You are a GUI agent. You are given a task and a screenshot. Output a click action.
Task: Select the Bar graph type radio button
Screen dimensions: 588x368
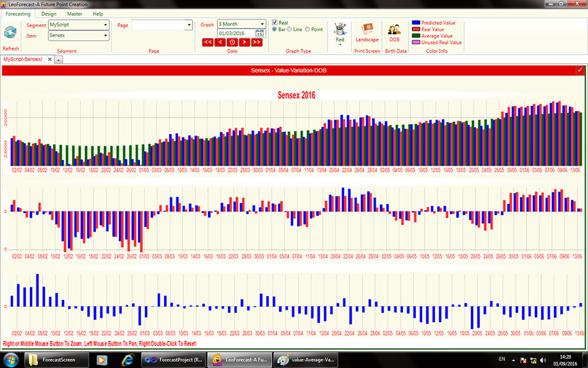point(274,29)
